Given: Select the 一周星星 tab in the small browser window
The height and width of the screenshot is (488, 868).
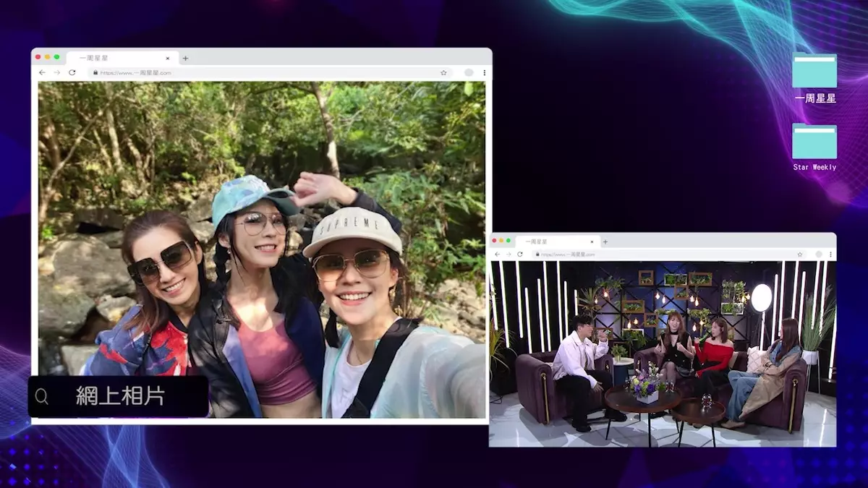Looking at the screenshot, I should [x=542, y=242].
